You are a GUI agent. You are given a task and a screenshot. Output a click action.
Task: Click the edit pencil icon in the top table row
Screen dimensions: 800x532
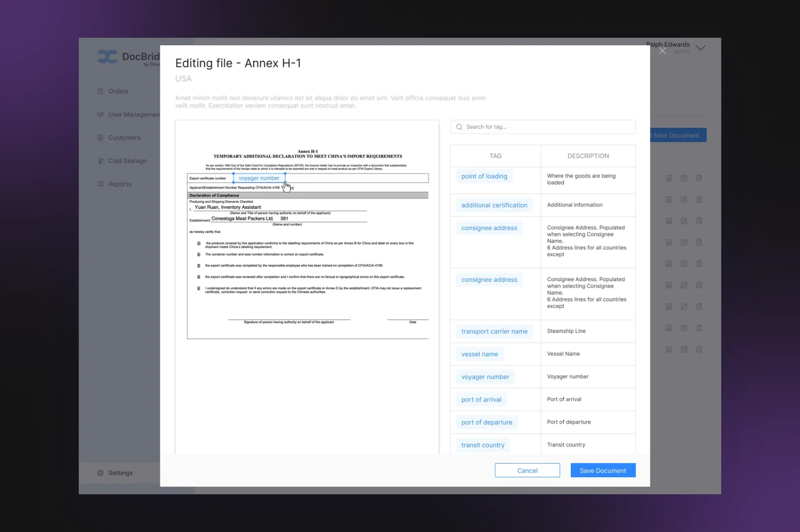(x=684, y=178)
